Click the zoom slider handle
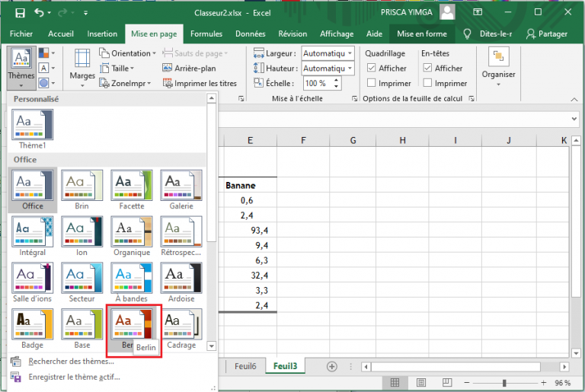Screen dimensions: 585x392 click(504, 383)
